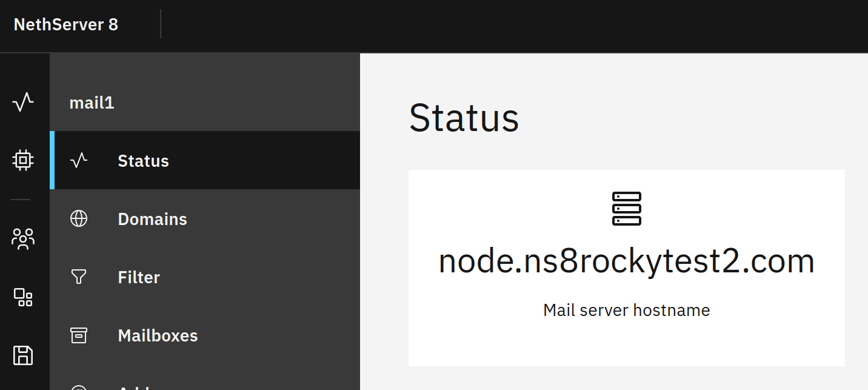This screenshot has width=868, height=390.
Task: Select the Status menu label in mail1 sidebar
Action: click(143, 161)
